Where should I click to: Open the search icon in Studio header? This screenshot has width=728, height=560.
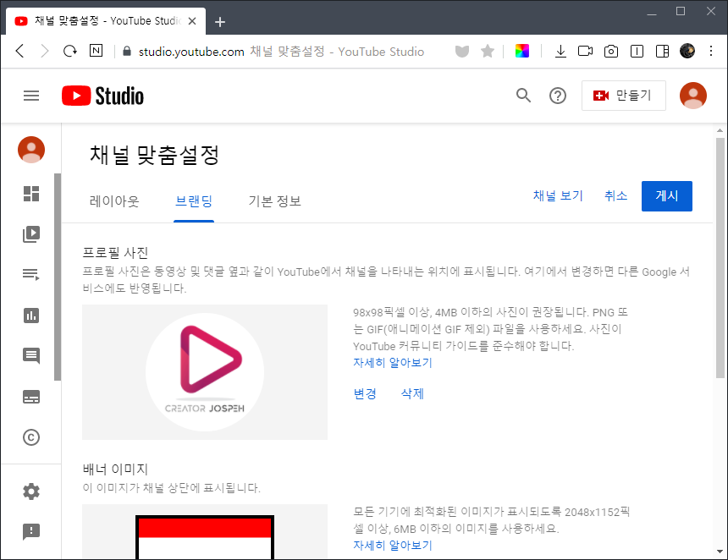pos(523,96)
